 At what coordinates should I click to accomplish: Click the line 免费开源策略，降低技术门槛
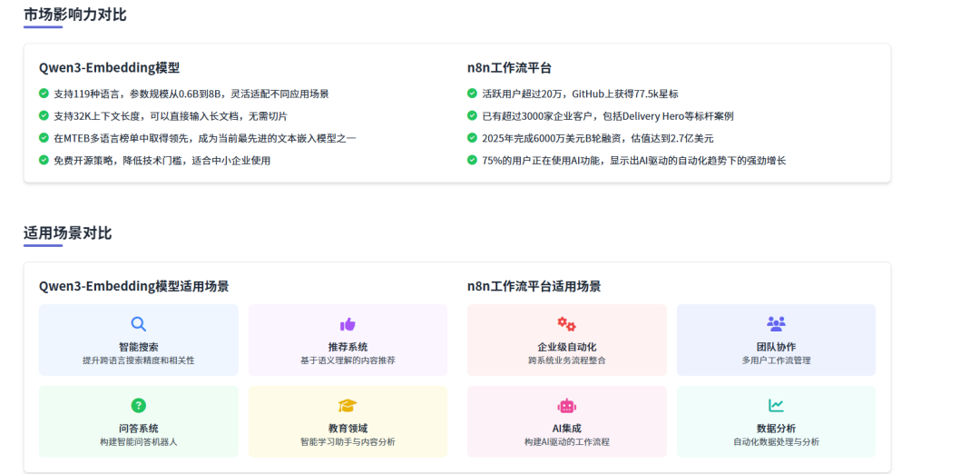pos(162,161)
